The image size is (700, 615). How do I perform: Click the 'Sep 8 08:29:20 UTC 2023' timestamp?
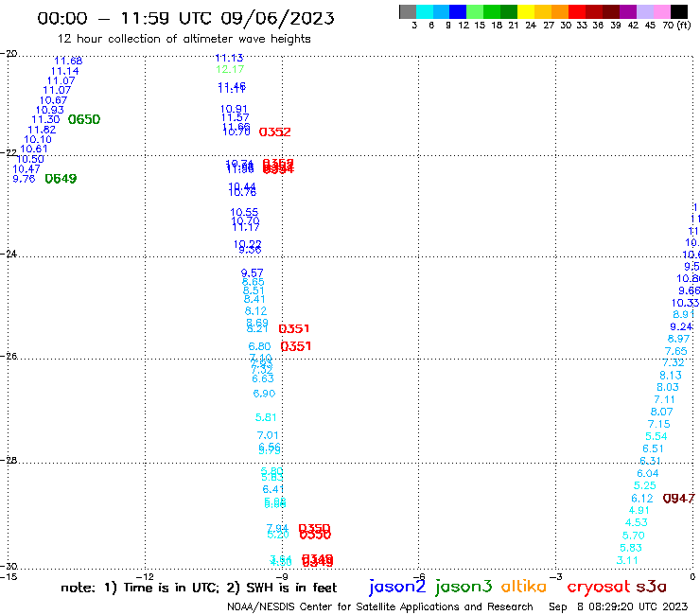(x=618, y=606)
